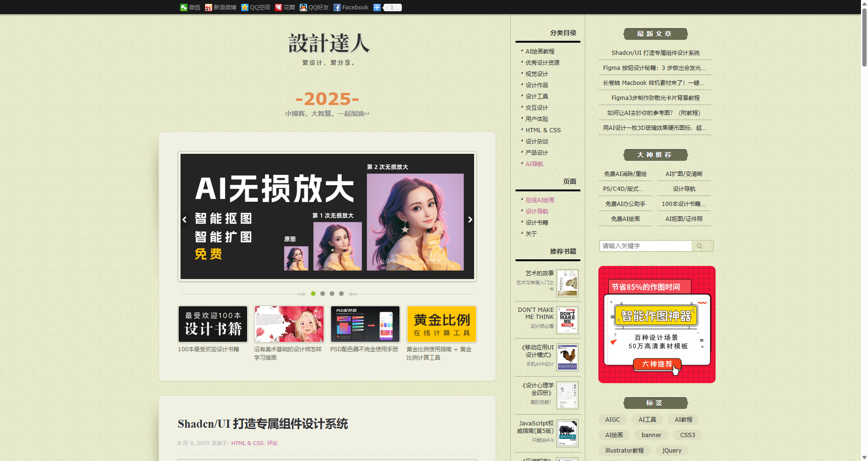Share to WeChat via 微信 icon
Screen dimensions: 868x461
click(x=190, y=8)
